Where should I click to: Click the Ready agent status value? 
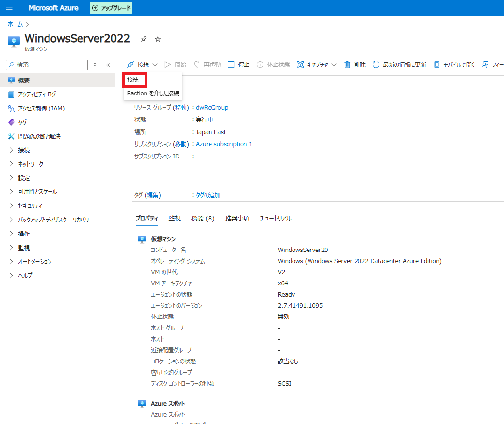tap(286, 294)
